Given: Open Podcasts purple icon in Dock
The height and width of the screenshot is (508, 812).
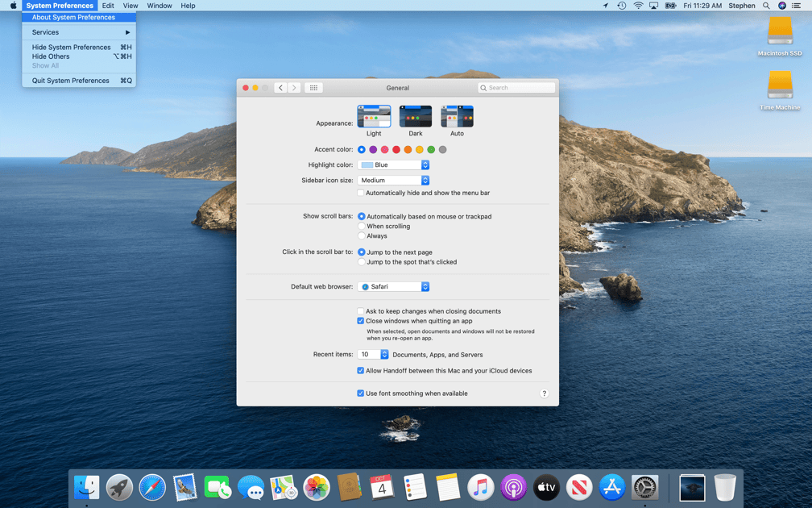Looking at the screenshot, I should point(513,488).
